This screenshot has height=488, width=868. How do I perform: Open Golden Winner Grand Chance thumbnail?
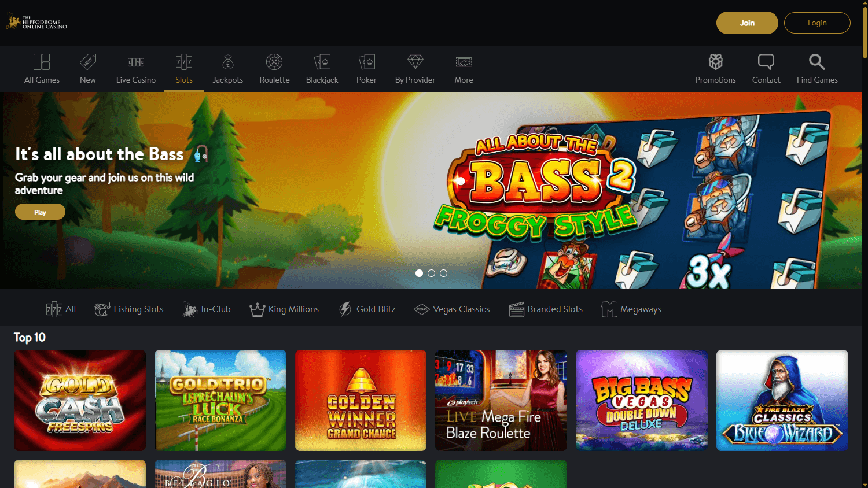pyautogui.click(x=361, y=400)
